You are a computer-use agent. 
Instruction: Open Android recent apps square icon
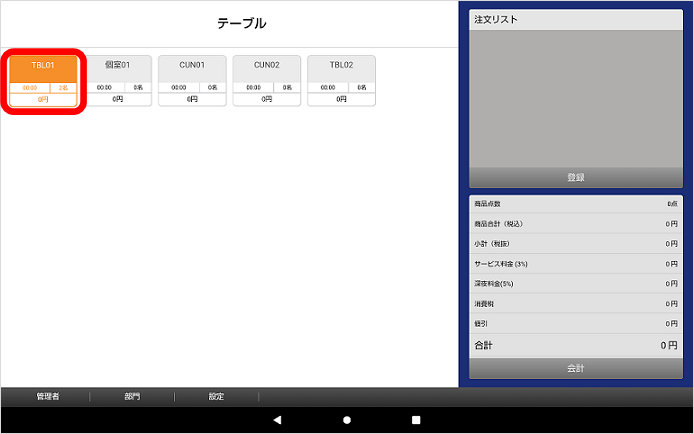click(416, 420)
